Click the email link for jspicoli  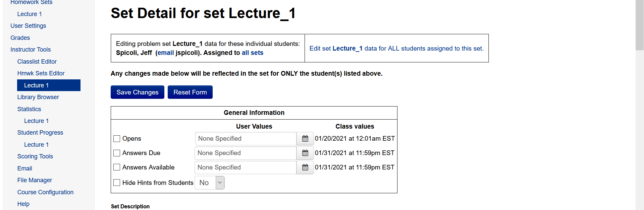pyautogui.click(x=166, y=53)
